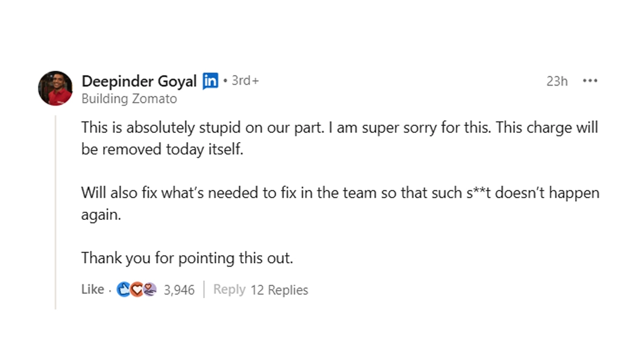This screenshot has width=644, height=362.
Task: Click the purple support reaction icon
Action: (x=149, y=290)
